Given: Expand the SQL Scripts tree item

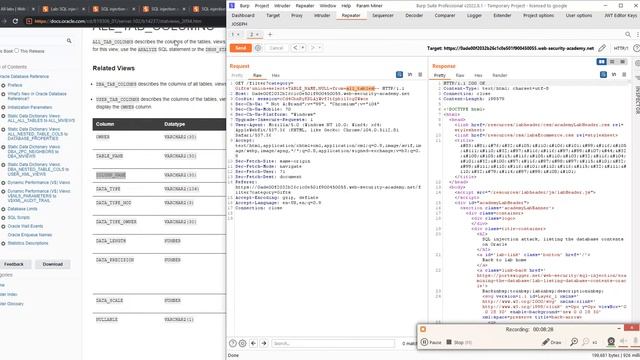Looking at the screenshot, I should tap(3, 218).
